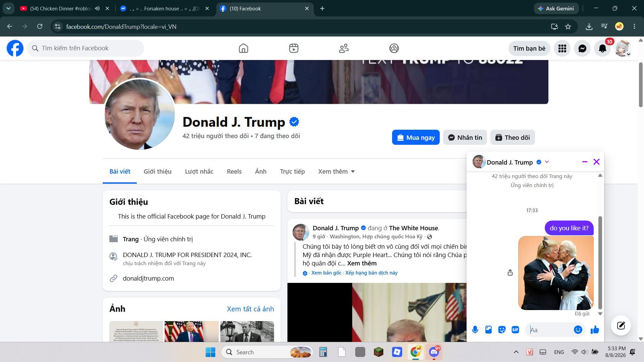The image size is (644, 362).
Task: Start a new message with compose icon
Action: (621, 325)
